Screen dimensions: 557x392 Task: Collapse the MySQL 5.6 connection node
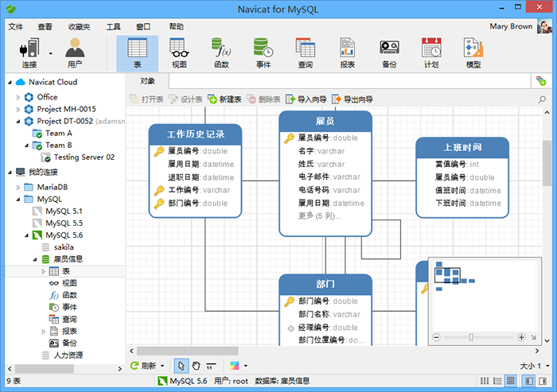[x=26, y=235]
